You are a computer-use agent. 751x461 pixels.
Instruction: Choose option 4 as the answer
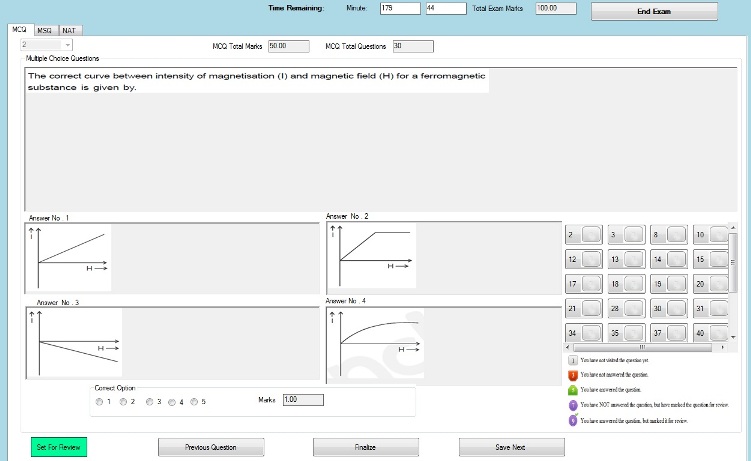172,402
